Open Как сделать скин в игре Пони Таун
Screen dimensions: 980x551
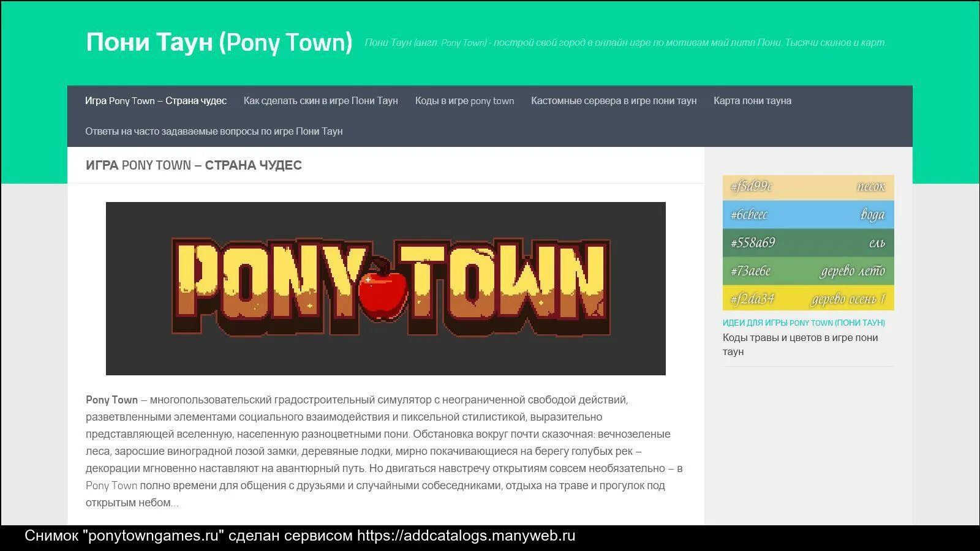[x=321, y=101]
